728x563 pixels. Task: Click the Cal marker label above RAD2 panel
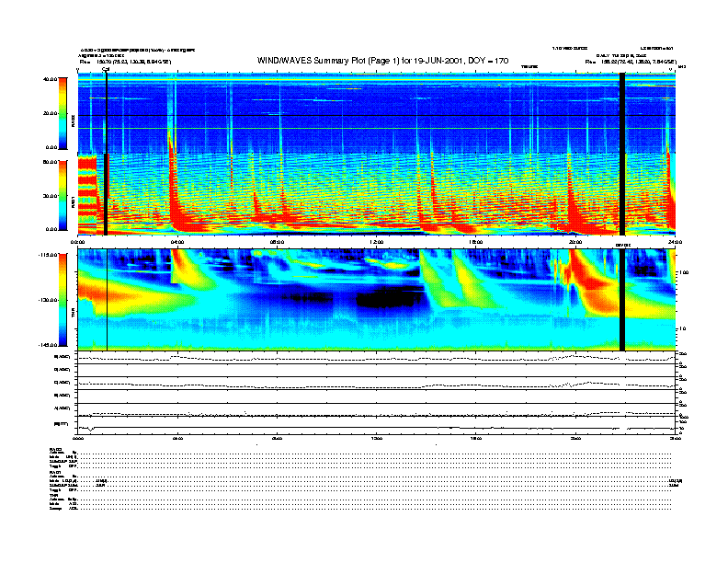(x=106, y=70)
